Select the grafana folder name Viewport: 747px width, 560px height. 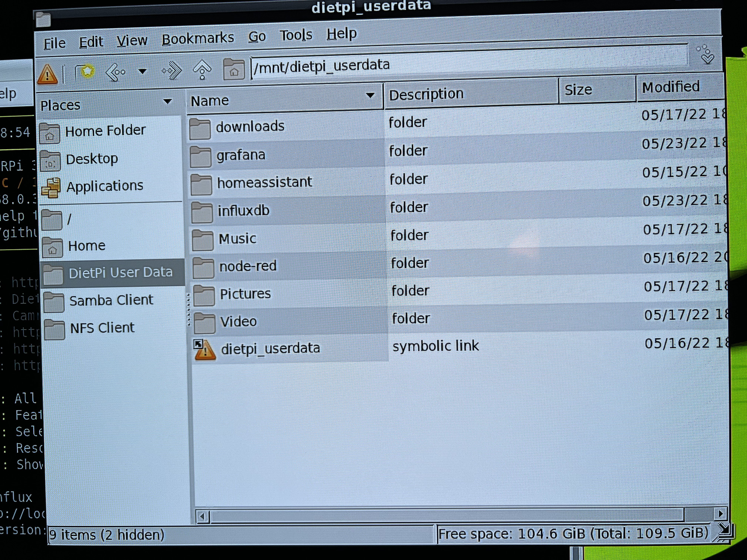tap(241, 155)
